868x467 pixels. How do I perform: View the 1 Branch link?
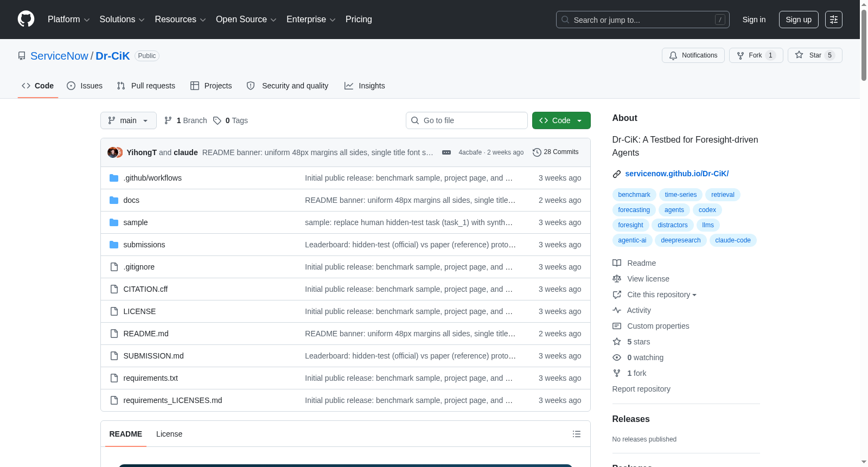(x=186, y=120)
